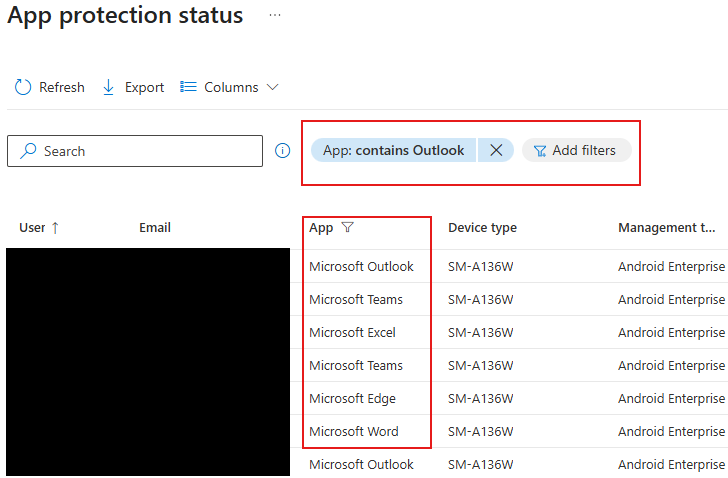Image resolution: width=728 pixels, height=478 pixels.
Task: Sort by the Device type column
Action: 482,228
